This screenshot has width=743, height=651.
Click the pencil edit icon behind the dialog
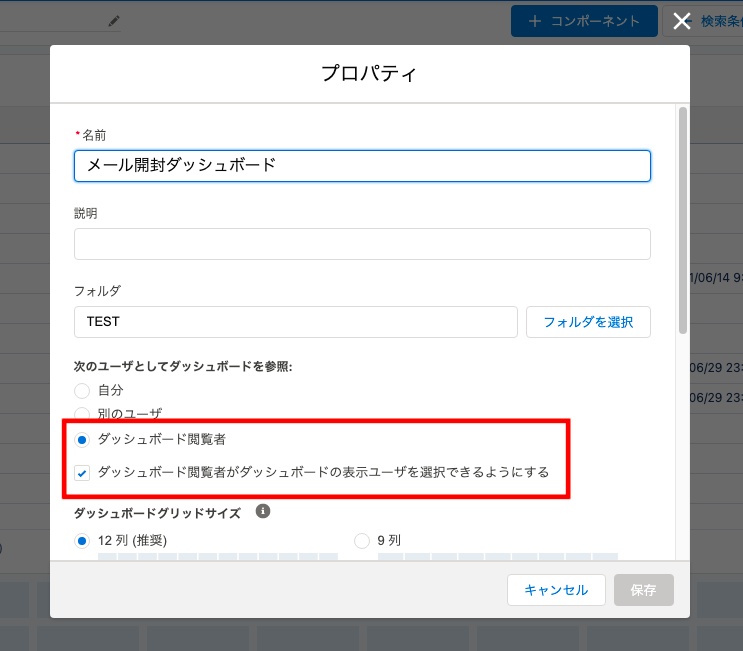tap(114, 21)
